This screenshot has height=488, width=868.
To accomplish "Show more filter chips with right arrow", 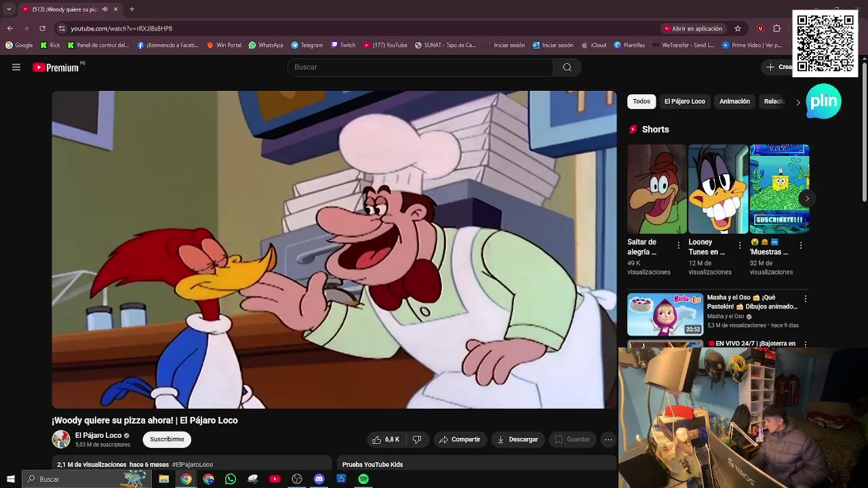I will tap(798, 102).
